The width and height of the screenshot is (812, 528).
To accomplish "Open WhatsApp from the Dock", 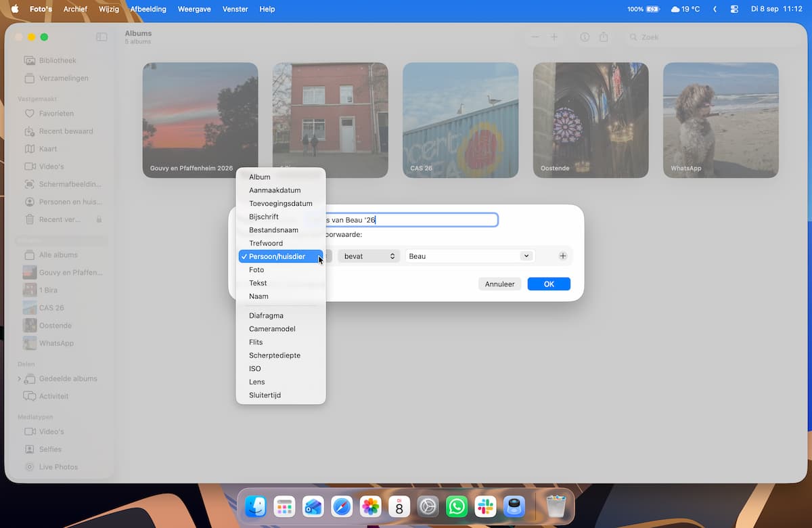I will 457,506.
